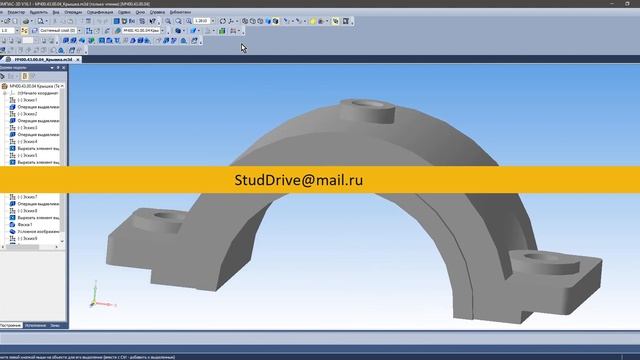
Task: Open the Сервис menu
Action: [x=124, y=12]
